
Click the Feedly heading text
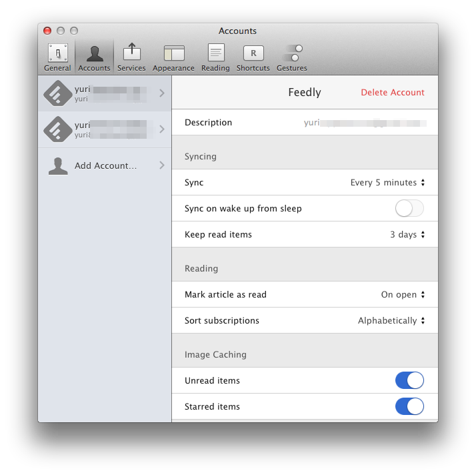[x=305, y=92]
